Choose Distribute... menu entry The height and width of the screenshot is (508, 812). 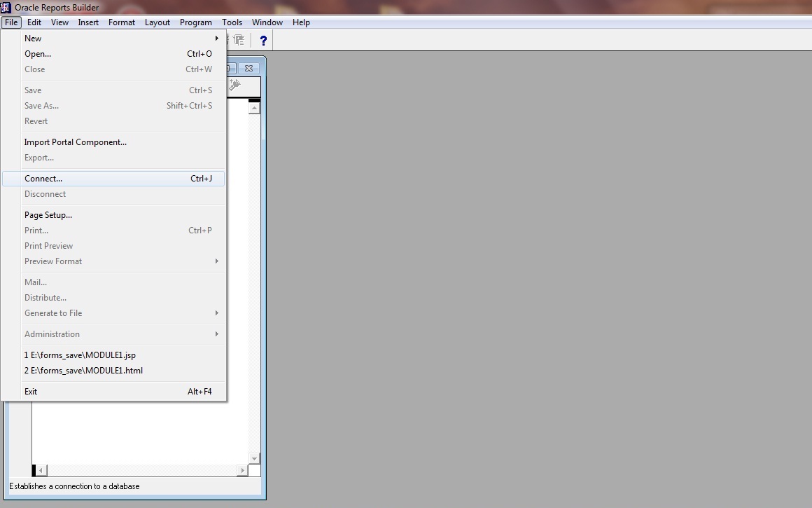[113, 298]
